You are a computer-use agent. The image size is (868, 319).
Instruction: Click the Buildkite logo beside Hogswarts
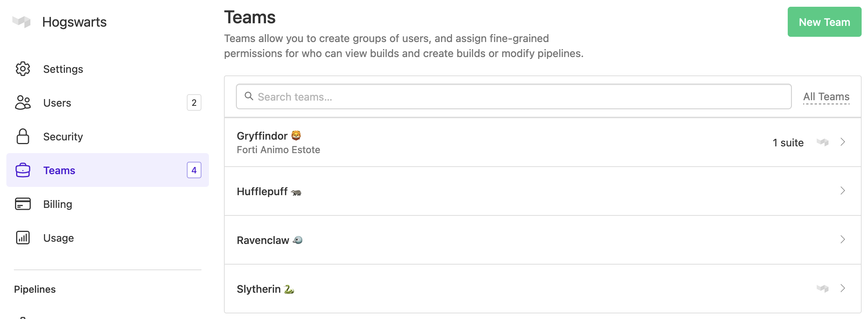point(21,22)
